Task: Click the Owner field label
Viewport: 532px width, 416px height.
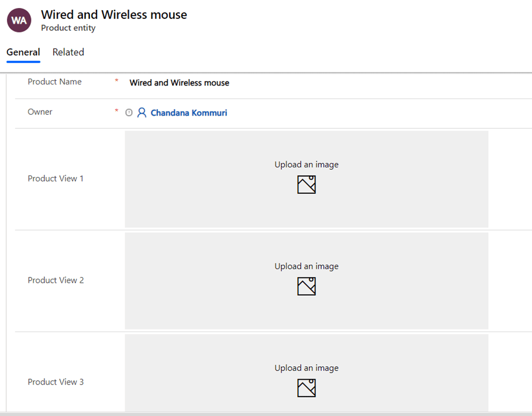Action: [40, 112]
